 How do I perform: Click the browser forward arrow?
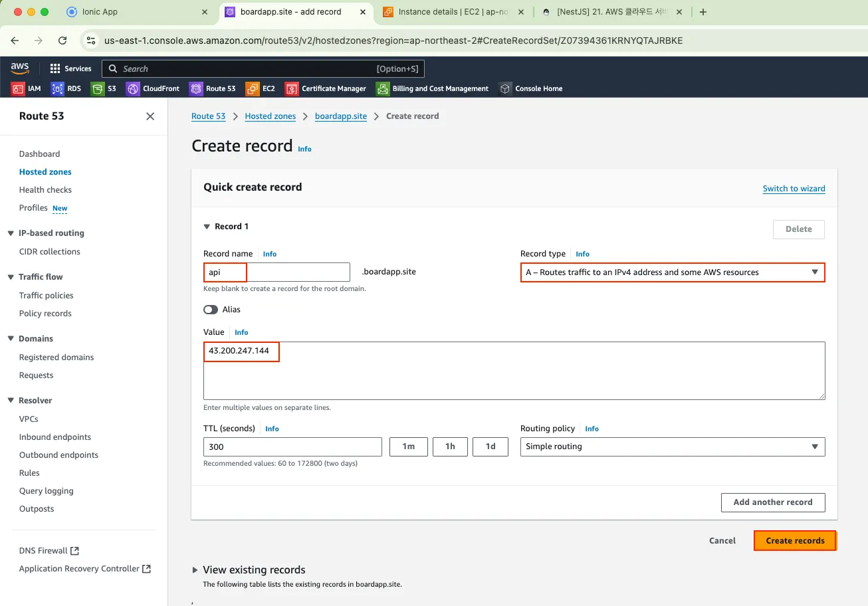(39, 41)
